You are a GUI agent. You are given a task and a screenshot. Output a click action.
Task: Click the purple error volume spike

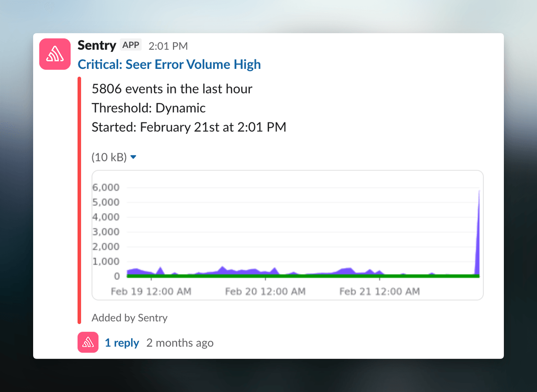point(478,223)
